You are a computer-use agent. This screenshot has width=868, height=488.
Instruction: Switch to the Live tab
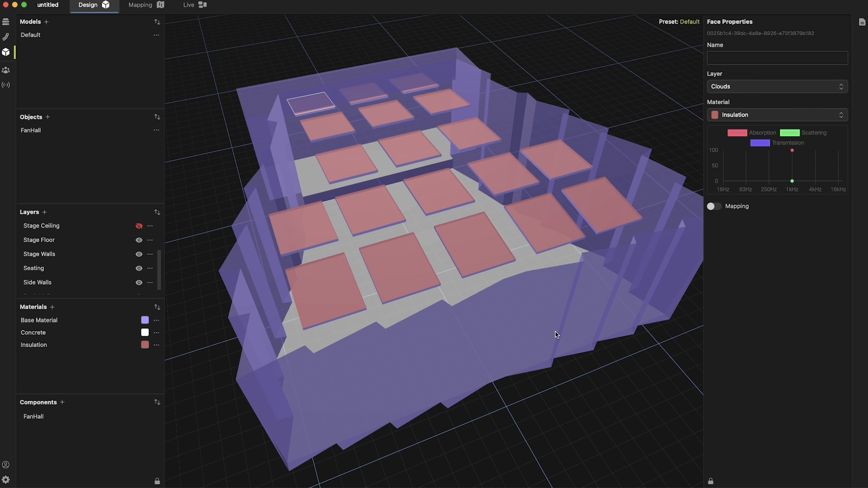(194, 5)
